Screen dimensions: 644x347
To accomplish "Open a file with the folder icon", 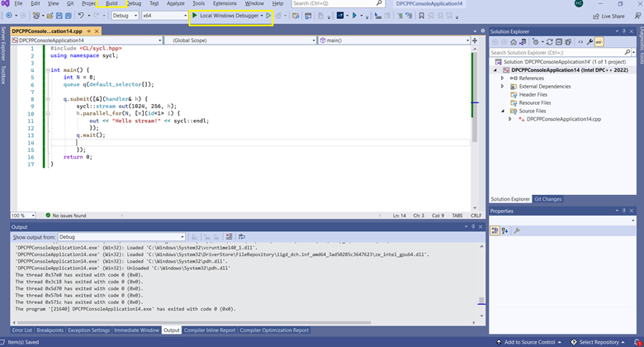I will tap(50, 16).
